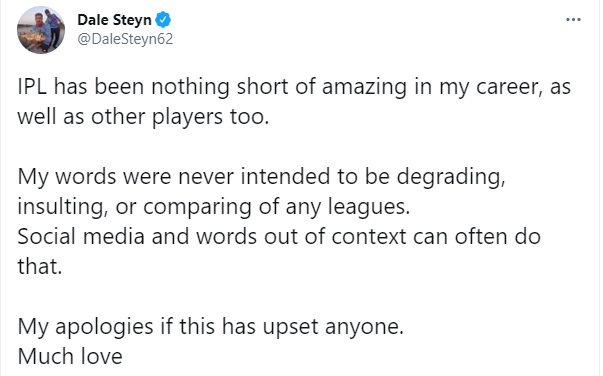This screenshot has width=603, height=376.
Task: Visit the @DaleSteyn62 handle link
Action: [125, 39]
